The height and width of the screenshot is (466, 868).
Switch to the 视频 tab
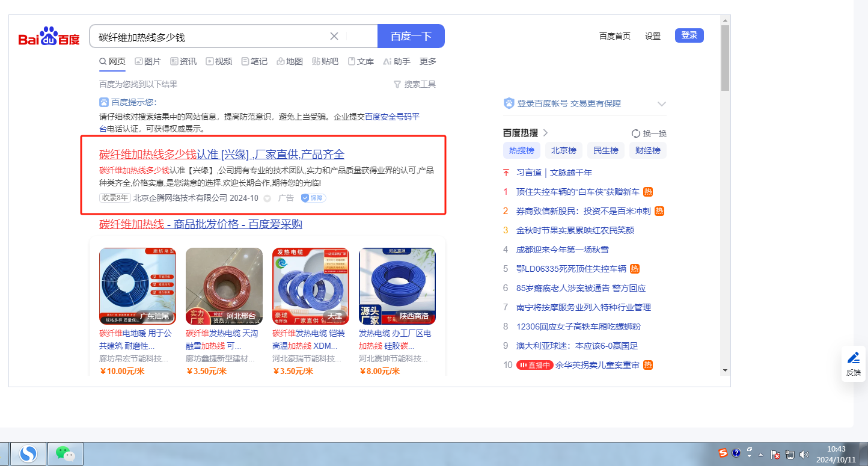[x=219, y=61]
